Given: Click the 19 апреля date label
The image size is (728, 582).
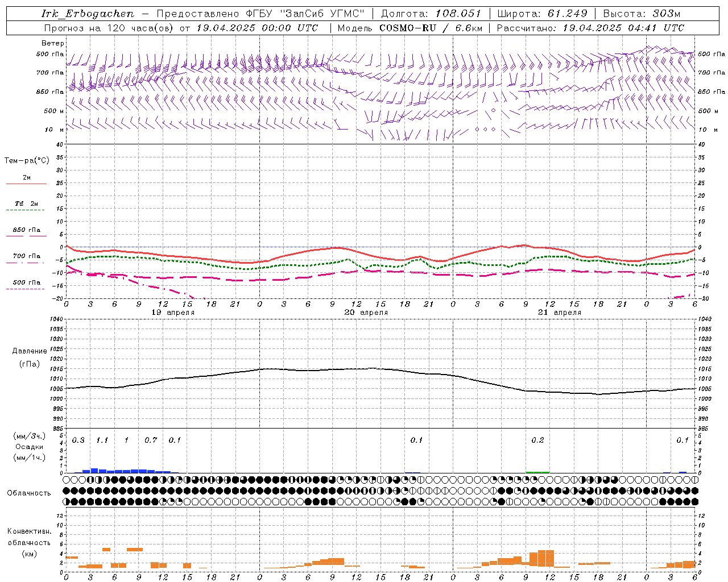Looking at the screenshot, I should click(173, 313).
